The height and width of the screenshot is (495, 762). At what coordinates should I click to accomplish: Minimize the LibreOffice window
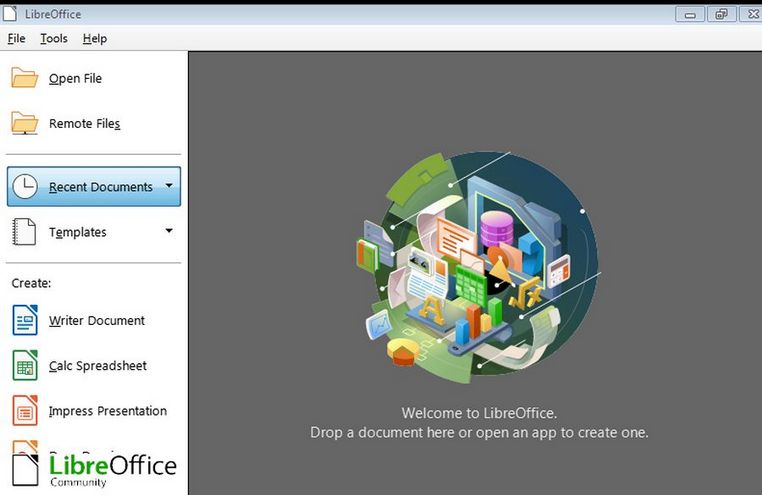690,14
